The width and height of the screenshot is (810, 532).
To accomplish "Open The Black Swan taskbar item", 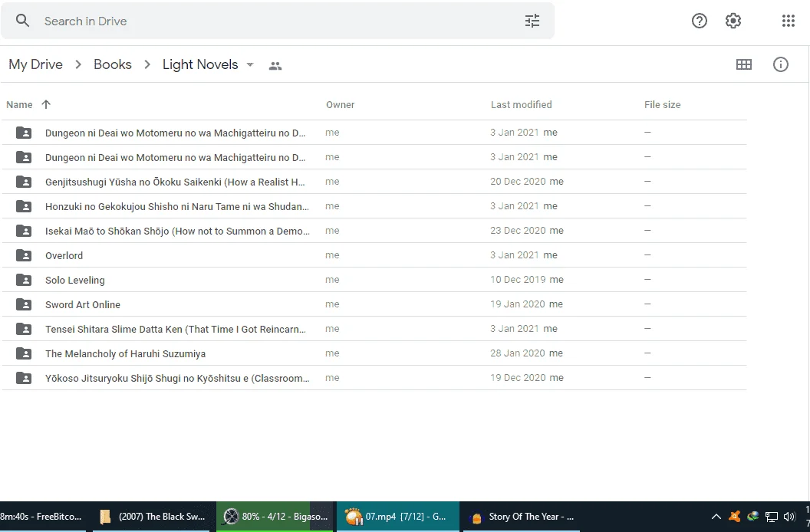I will tap(152, 517).
